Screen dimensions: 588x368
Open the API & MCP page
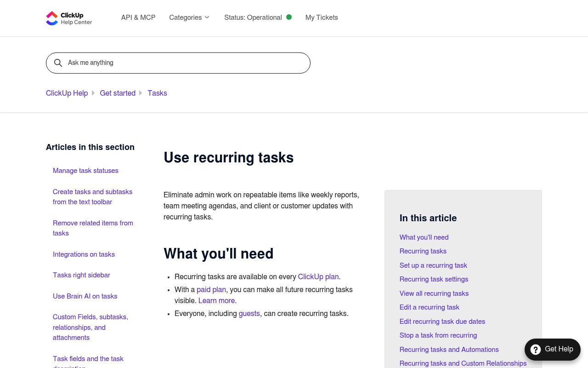pos(138,17)
